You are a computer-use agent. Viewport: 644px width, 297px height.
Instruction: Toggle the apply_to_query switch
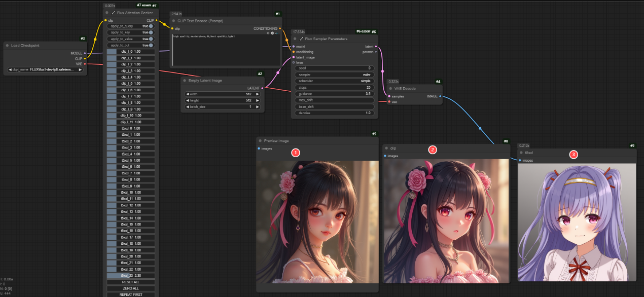coord(151,26)
